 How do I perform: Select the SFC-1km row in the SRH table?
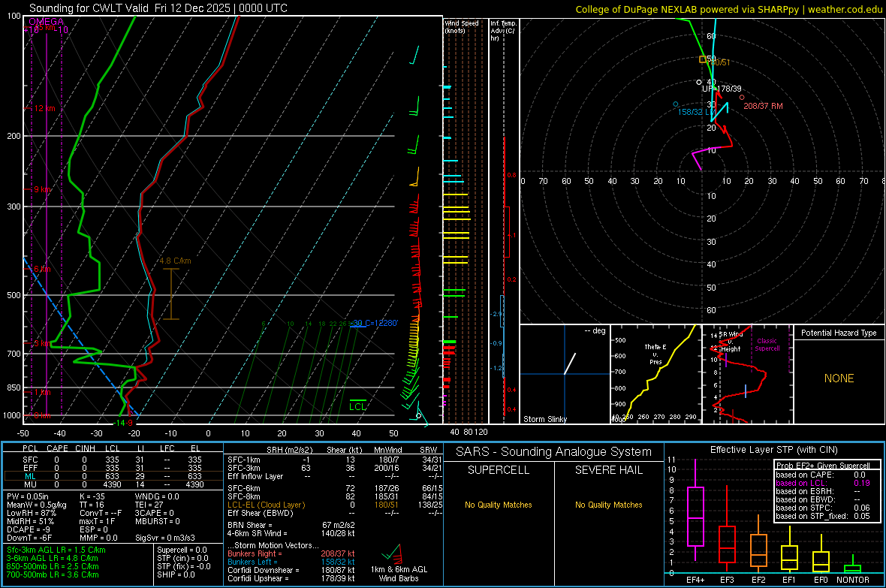pos(335,460)
